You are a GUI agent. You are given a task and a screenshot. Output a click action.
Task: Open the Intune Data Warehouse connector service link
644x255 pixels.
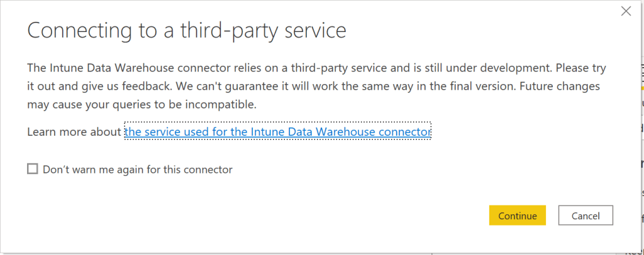[x=278, y=132]
